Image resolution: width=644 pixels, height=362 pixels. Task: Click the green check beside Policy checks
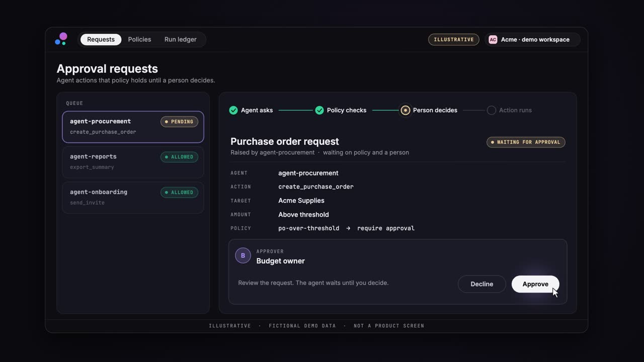pos(319,110)
